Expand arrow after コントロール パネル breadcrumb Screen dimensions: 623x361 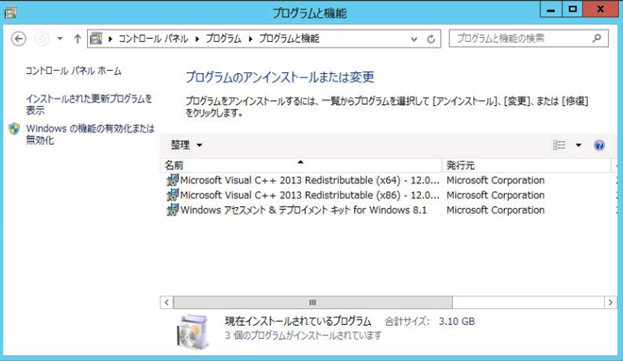197,39
